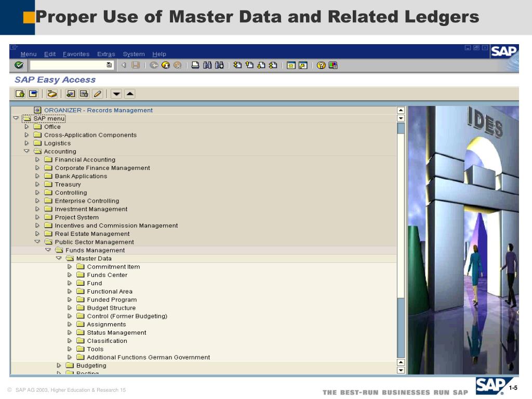Screen dimensions: 532x399
Task: Open the System menu
Action: pyautogui.click(x=134, y=54)
